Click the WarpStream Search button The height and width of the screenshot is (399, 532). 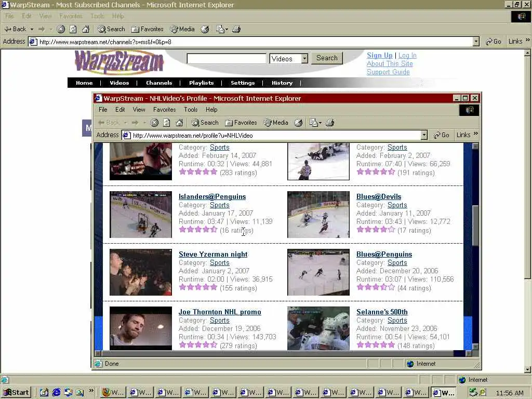[327, 58]
